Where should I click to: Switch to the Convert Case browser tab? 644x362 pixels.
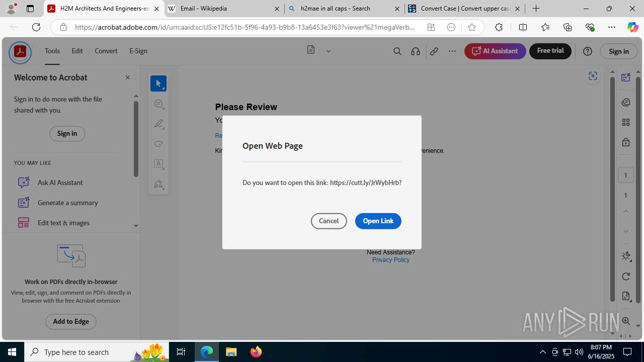465,9
